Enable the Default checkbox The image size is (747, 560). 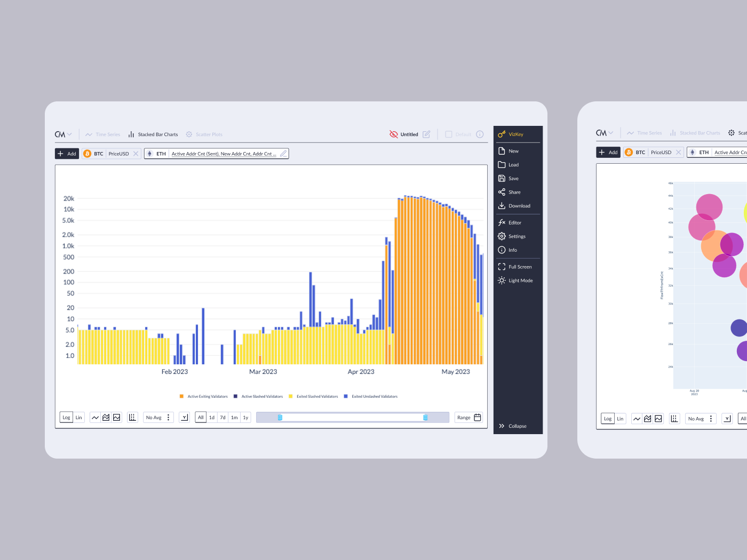pos(449,134)
